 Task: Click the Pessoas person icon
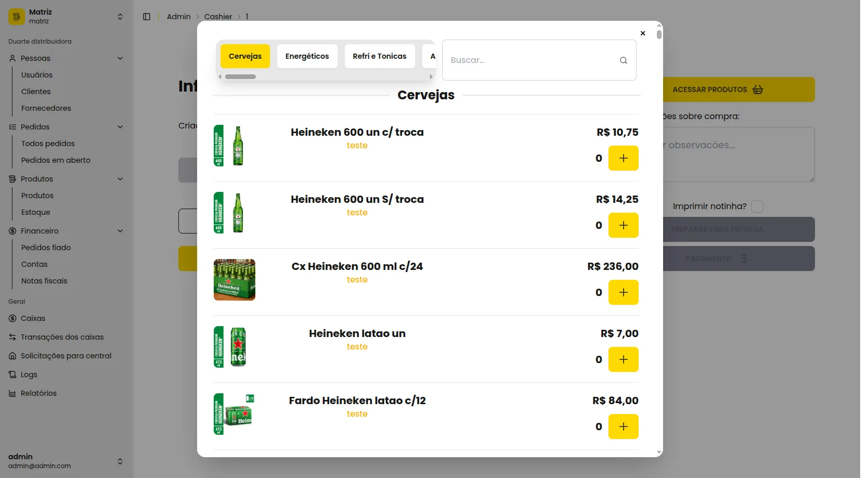[x=12, y=58]
